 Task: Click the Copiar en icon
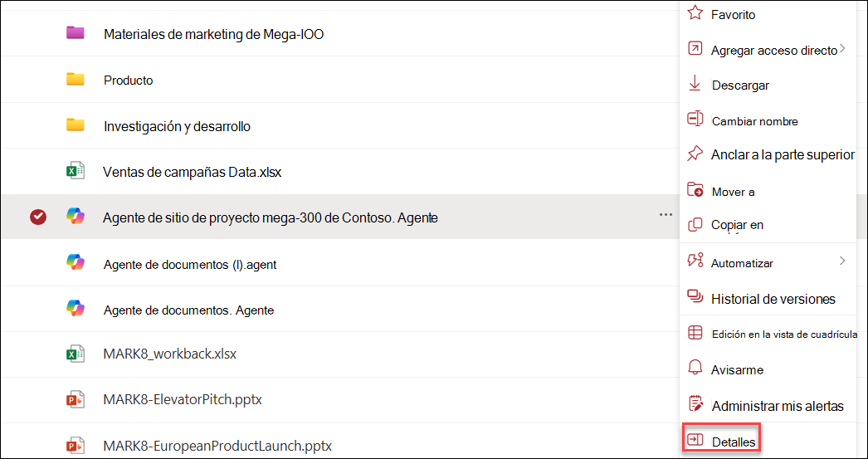pos(695,225)
